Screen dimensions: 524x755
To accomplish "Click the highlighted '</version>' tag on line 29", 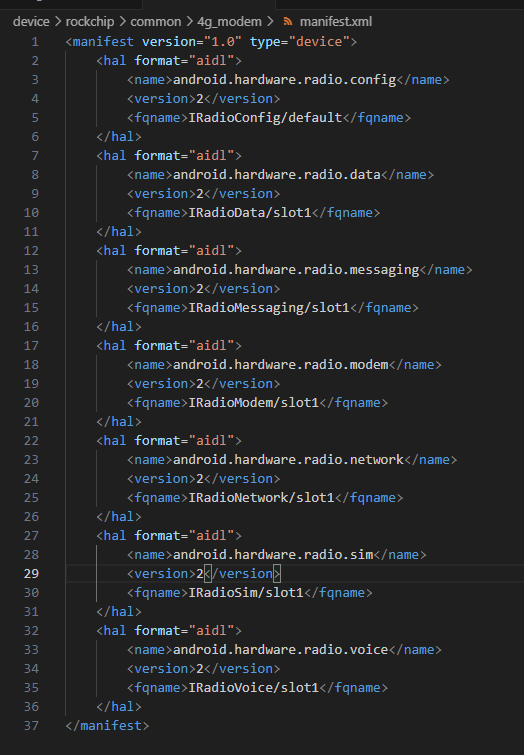I will coord(242,573).
